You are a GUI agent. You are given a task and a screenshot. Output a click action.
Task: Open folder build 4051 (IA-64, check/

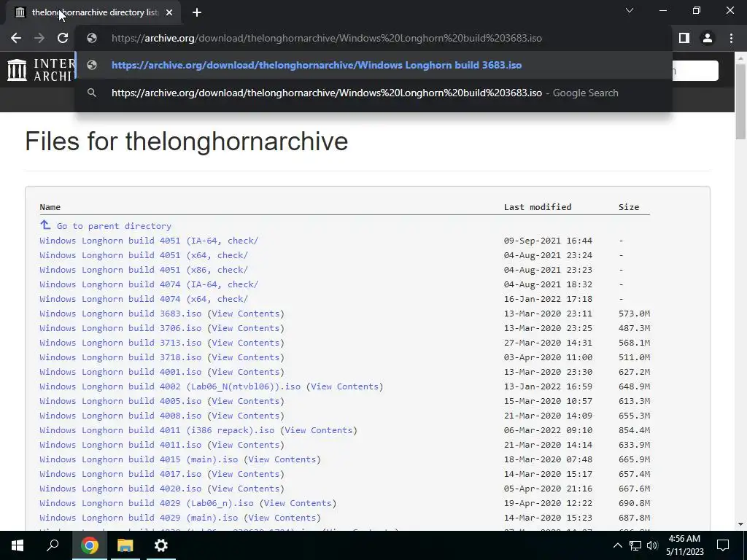(149, 241)
